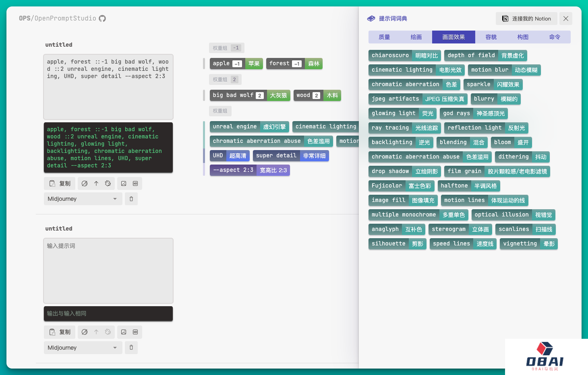Click the 连接我的 Notion button
Screen dimensions: 588x375
click(x=526, y=19)
